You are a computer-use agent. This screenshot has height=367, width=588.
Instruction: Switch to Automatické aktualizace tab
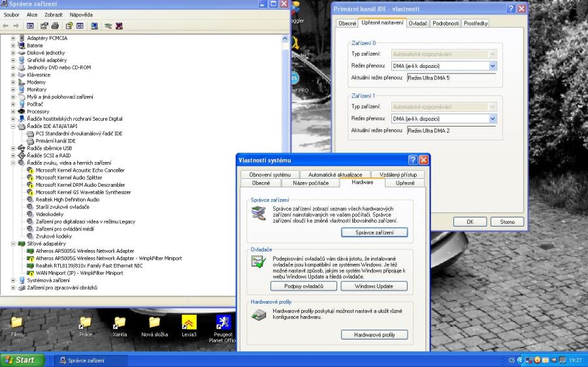click(x=335, y=175)
